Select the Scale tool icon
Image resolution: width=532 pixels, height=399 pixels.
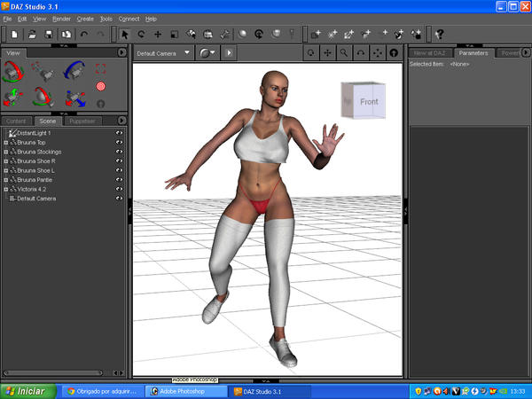(x=175, y=35)
